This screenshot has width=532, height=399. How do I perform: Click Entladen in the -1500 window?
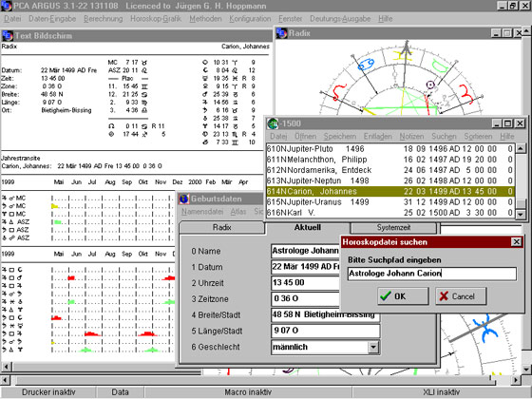(378, 137)
